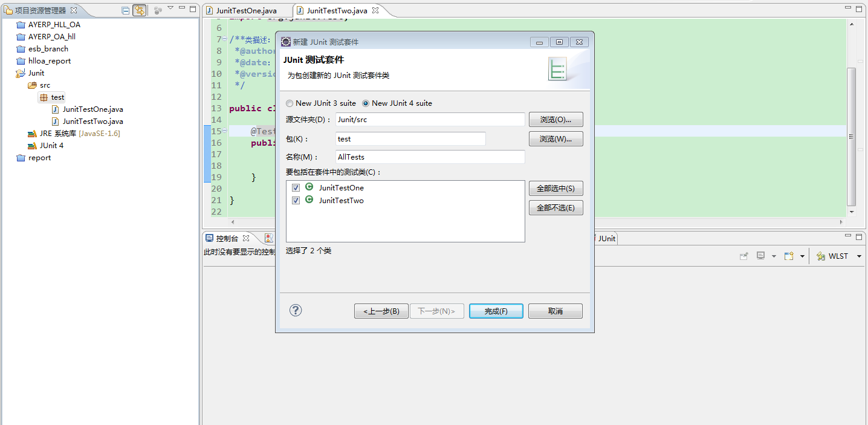868x425 pixels.
Task: Expand the Open Console dropdown arrow
Action: (x=802, y=256)
